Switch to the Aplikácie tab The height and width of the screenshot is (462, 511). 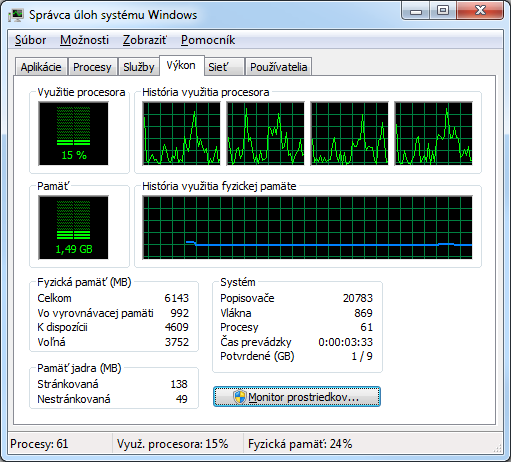(x=41, y=67)
